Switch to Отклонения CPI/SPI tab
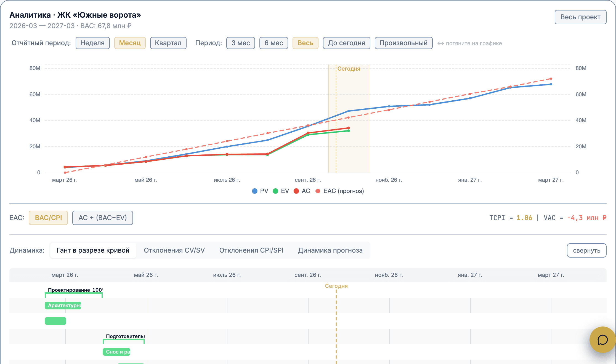 tap(251, 250)
